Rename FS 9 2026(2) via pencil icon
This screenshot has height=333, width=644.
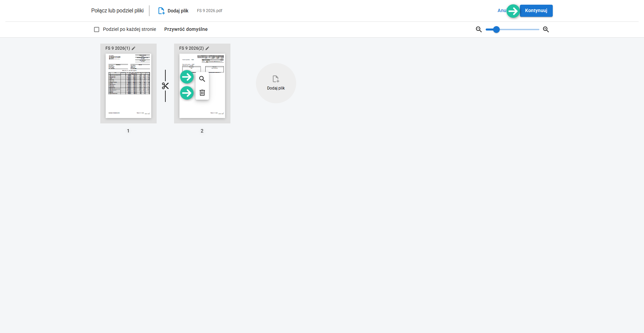pyautogui.click(x=207, y=48)
